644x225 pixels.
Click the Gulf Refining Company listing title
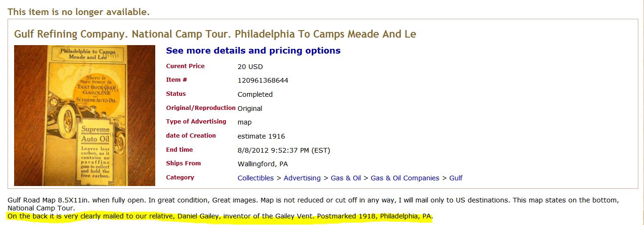tap(215, 34)
